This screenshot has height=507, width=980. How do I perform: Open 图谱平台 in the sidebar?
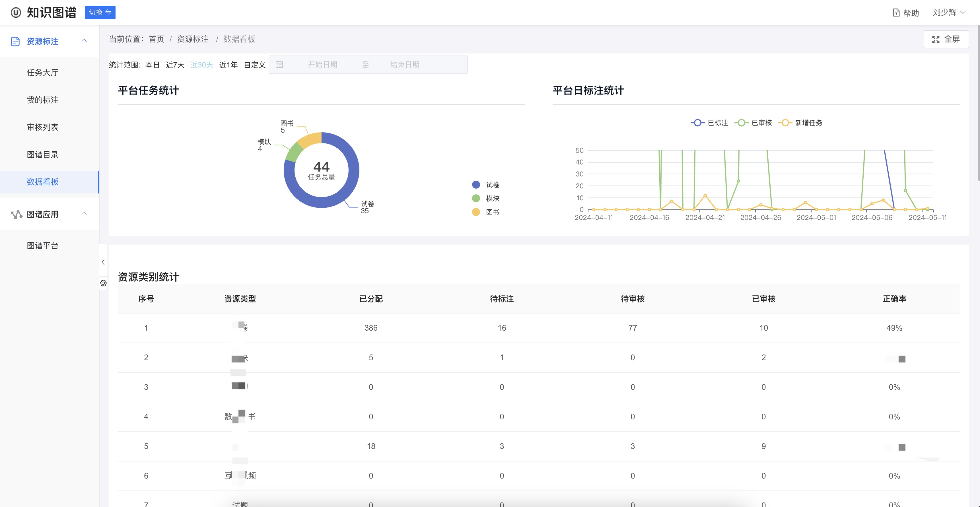pos(43,246)
